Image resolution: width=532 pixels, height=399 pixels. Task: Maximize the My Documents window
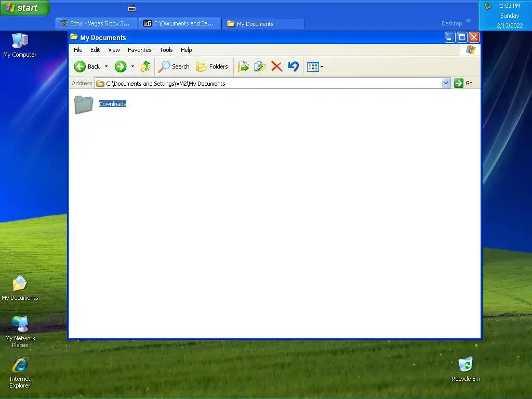pyautogui.click(x=462, y=37)
